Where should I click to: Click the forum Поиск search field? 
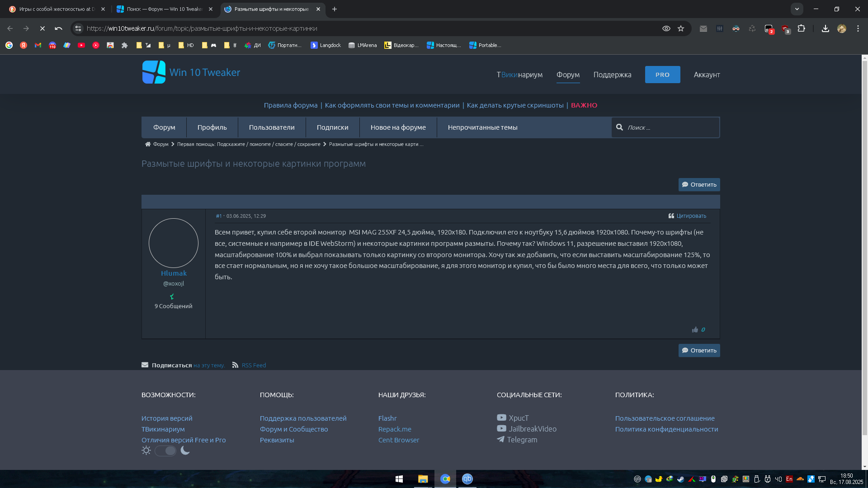[x=669, y=128]
